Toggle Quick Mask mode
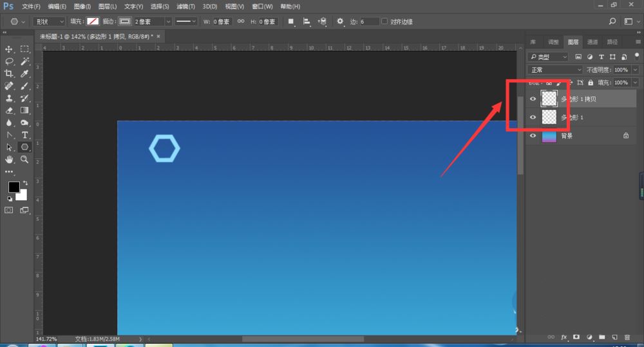Image resolution: width=644 pixels, height=347 pixels. [x=8, y=211]
